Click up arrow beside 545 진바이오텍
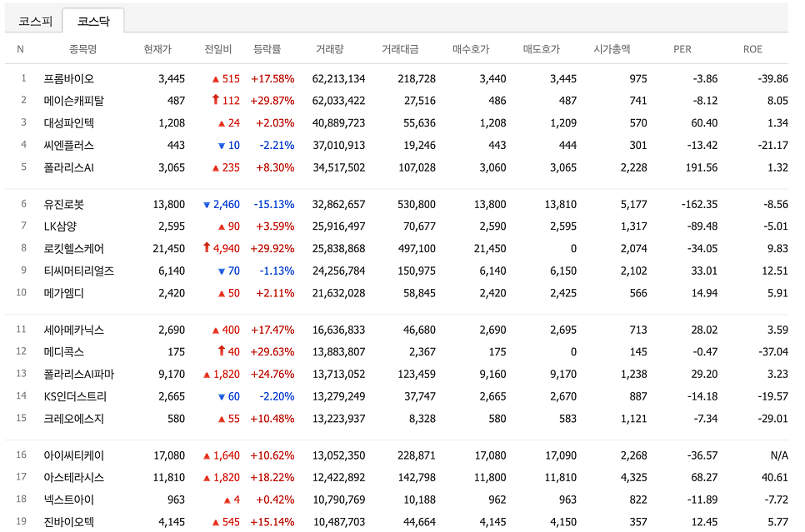The image size is (805, 532). (216, 522)
